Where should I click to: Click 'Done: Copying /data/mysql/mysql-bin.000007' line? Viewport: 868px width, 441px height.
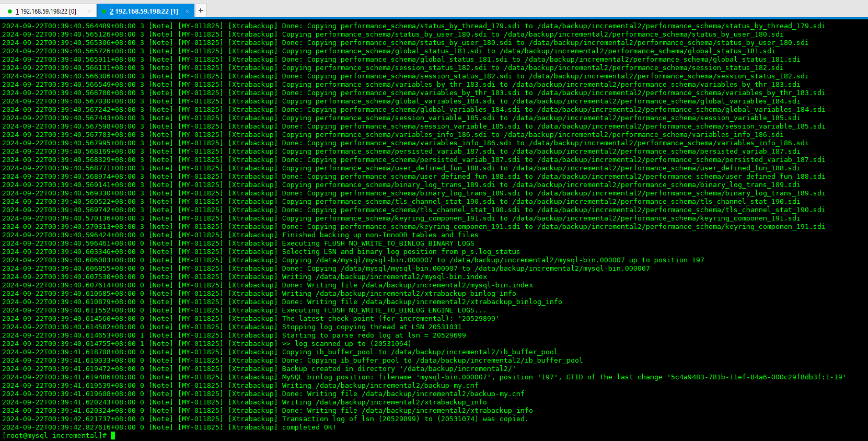(x=326, y=269)
